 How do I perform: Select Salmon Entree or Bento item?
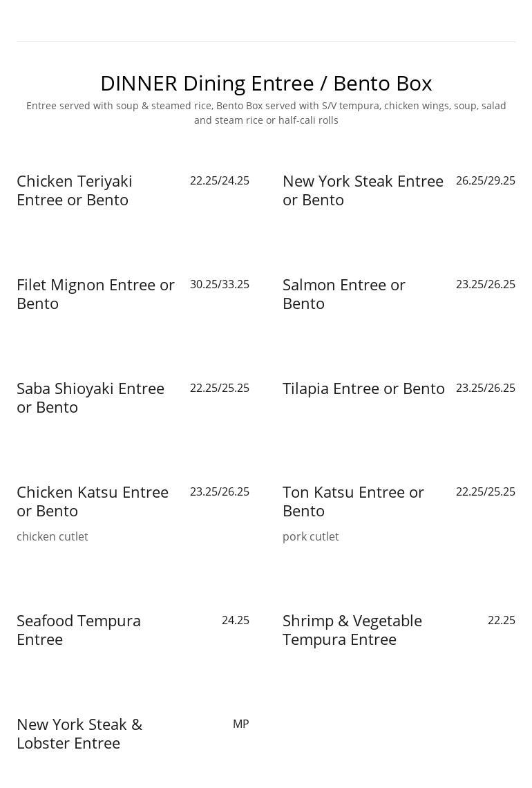(x=344, y=294)
